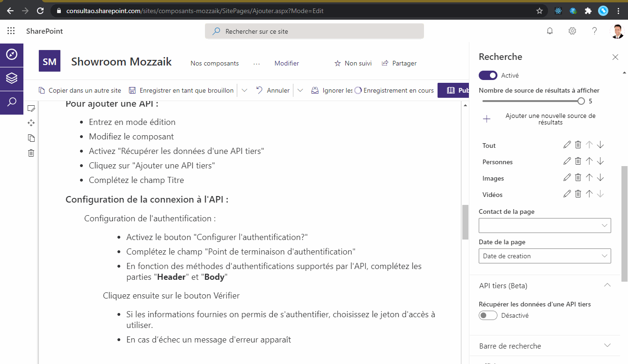Go back with the browser back arrow
The width and height of the screenshot is (628, 364).
10,10
